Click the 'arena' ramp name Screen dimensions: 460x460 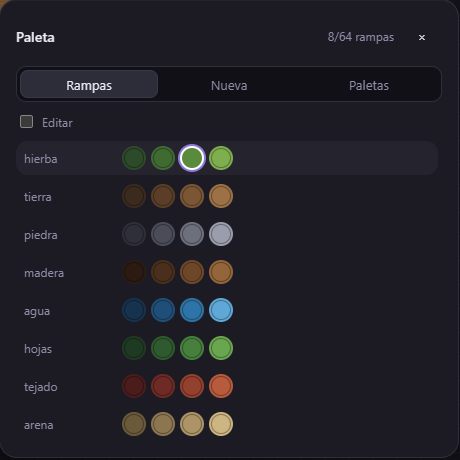pyautogui.click(x=38, y=425)
